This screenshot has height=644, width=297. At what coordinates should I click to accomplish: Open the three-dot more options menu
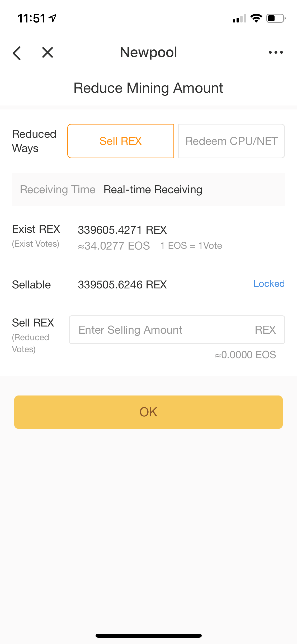click(276, 52)
